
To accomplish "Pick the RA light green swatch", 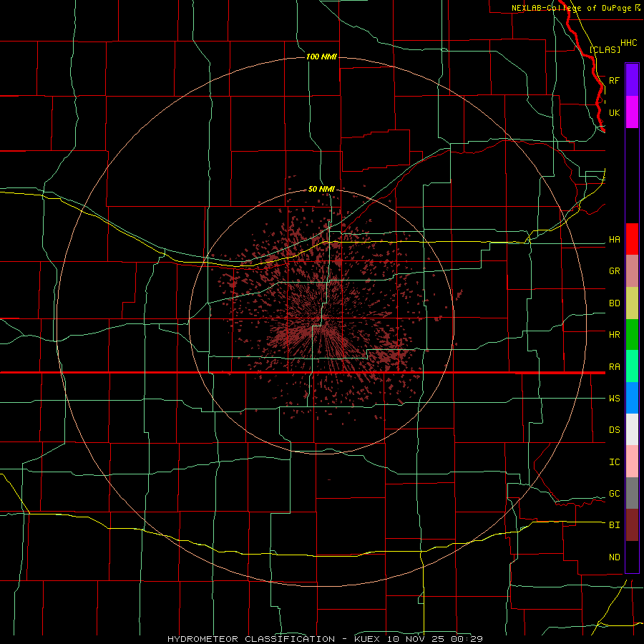I will pyautogui.click(x=632, y=366).
